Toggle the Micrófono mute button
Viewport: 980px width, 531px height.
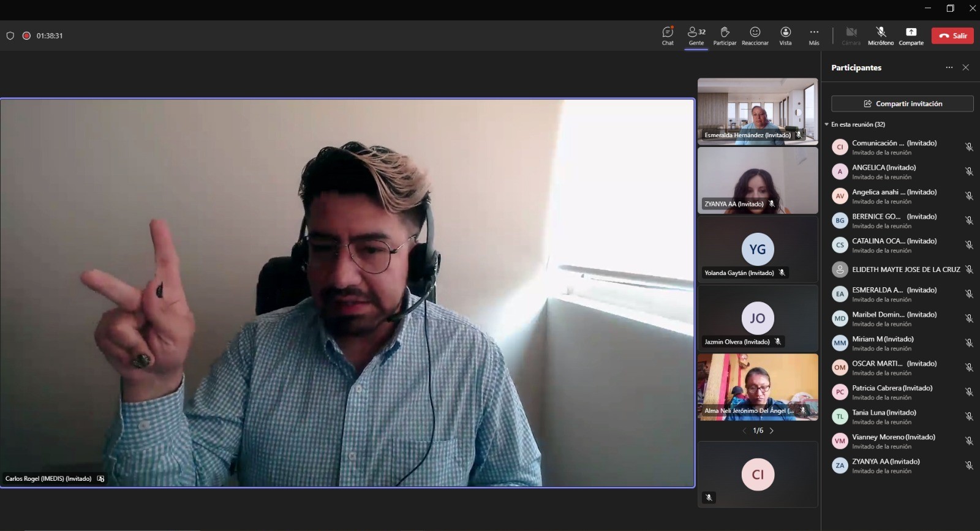881,36
